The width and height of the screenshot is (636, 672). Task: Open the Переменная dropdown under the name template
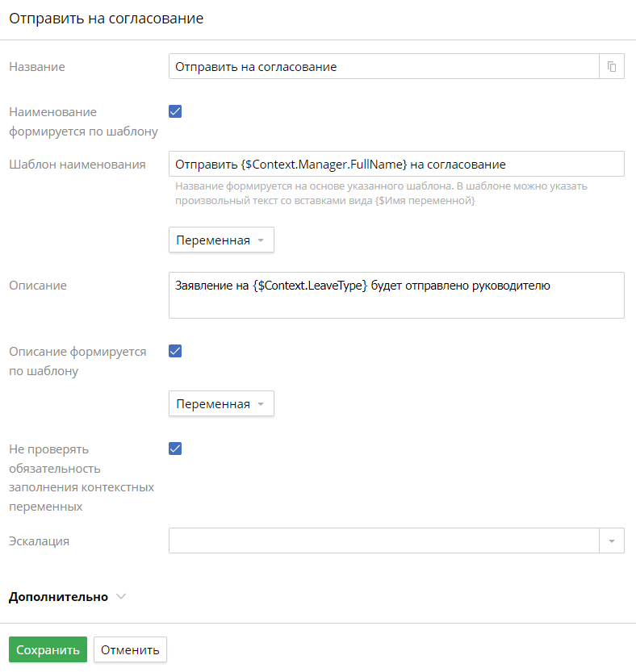click(x=221, y=240)
